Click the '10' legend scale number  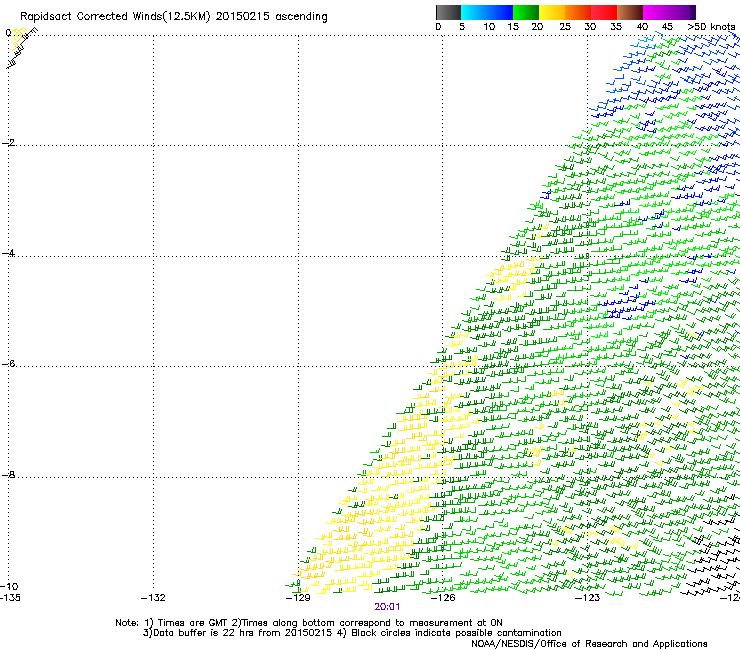tap(489, 27)
